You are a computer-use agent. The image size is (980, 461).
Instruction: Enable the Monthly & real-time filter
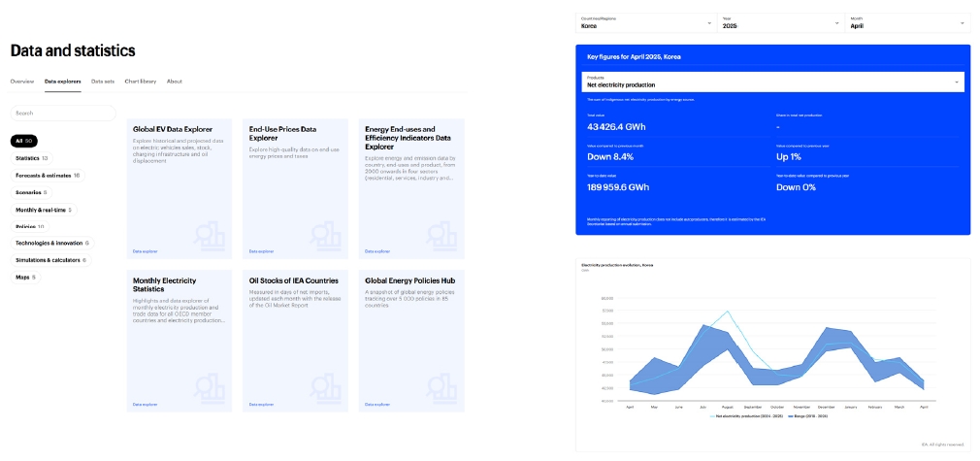click(x=44, y=211)
